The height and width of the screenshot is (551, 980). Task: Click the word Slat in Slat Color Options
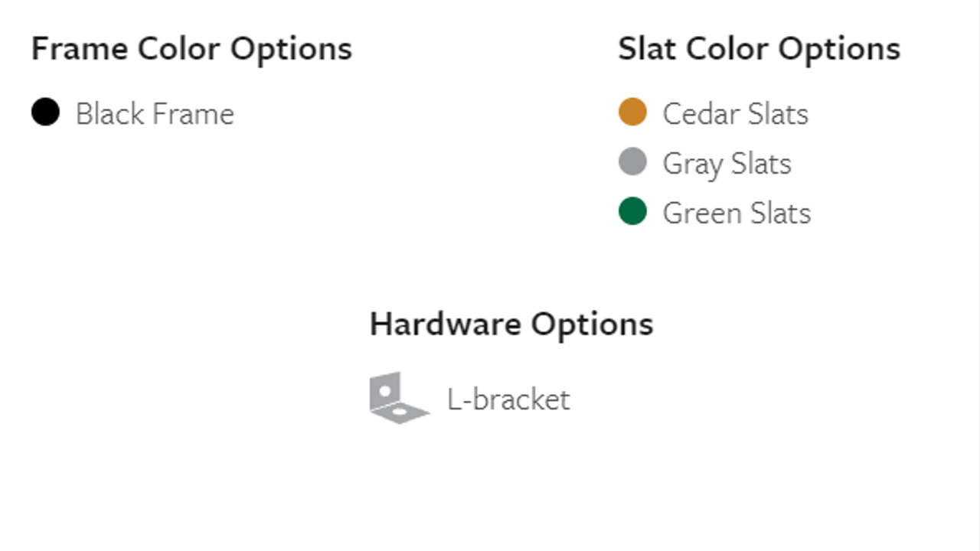647,49
